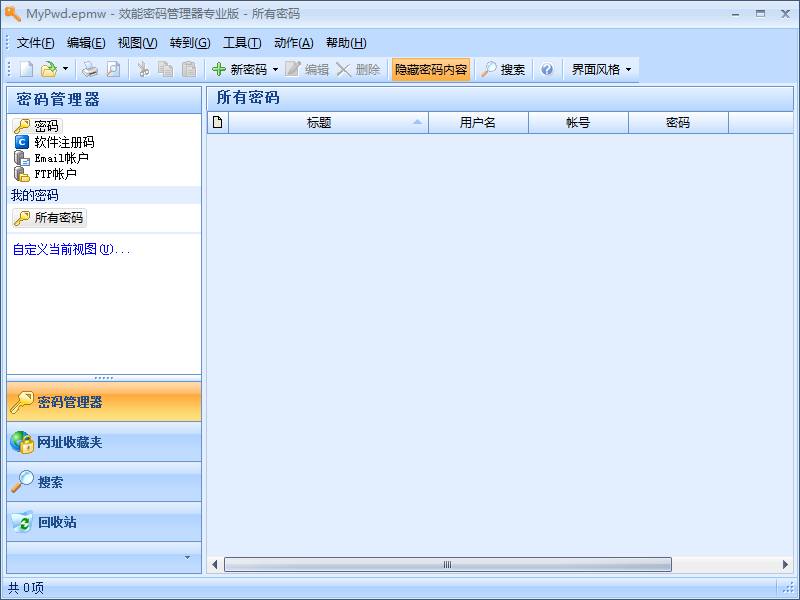
Task: Open help via the question mark icon
Action: coord(544,69)
